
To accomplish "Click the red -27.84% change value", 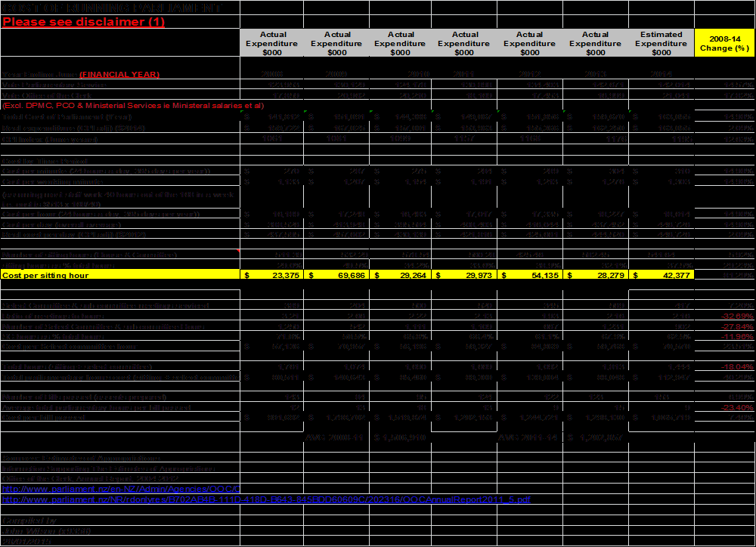I will click(x=736, y=326).
